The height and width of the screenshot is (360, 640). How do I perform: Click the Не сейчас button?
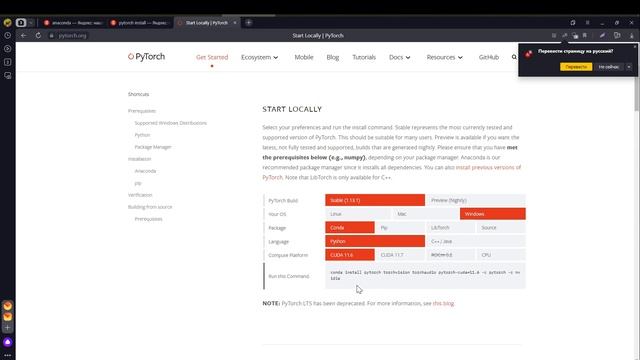click(x=609, y=67)
